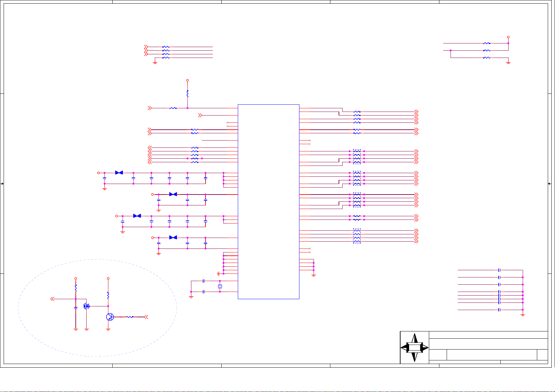
Task: Select the large central IC rectangle
Action: click(x=268, y=202)
